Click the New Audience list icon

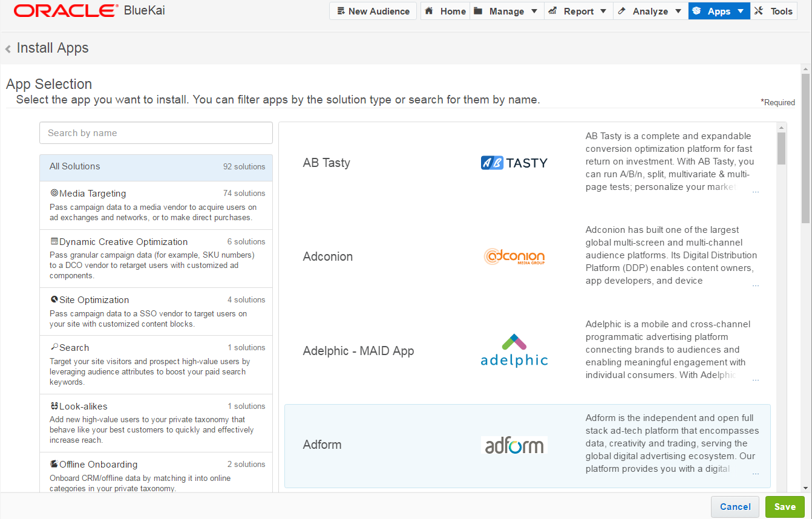[341, 11]
